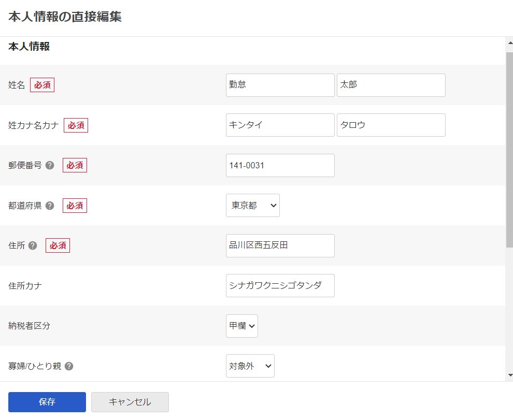Click the キャンセル button

click(130, 402)
